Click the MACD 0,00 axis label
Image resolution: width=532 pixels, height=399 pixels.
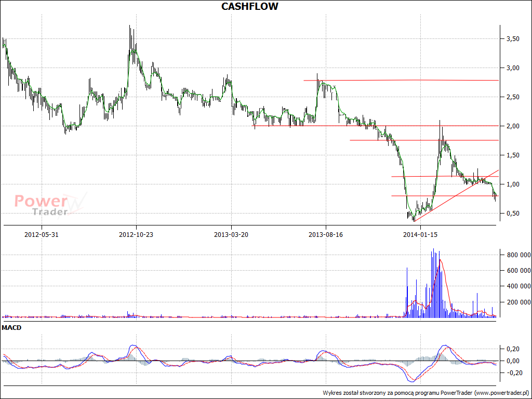coord(513,361)
